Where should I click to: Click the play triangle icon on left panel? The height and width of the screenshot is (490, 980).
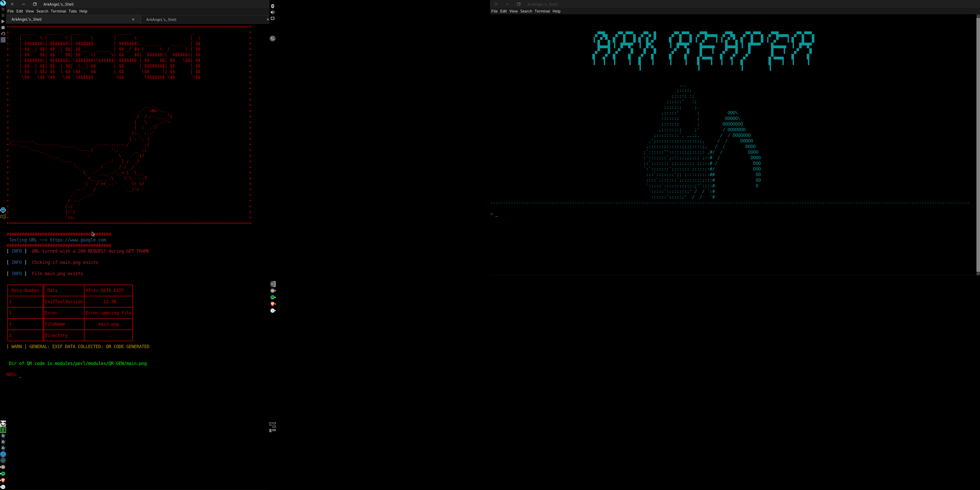(3, 22)
